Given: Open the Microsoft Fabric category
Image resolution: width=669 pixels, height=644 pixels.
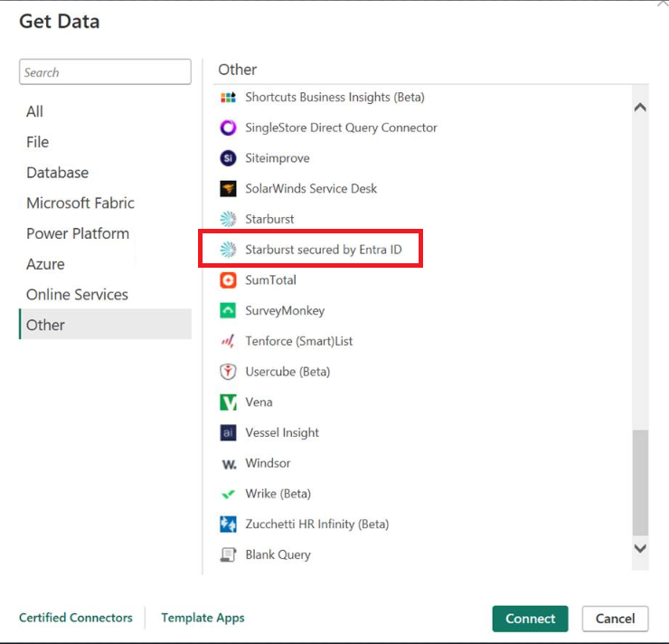Looking at the screenshot, I should (106, 203).
